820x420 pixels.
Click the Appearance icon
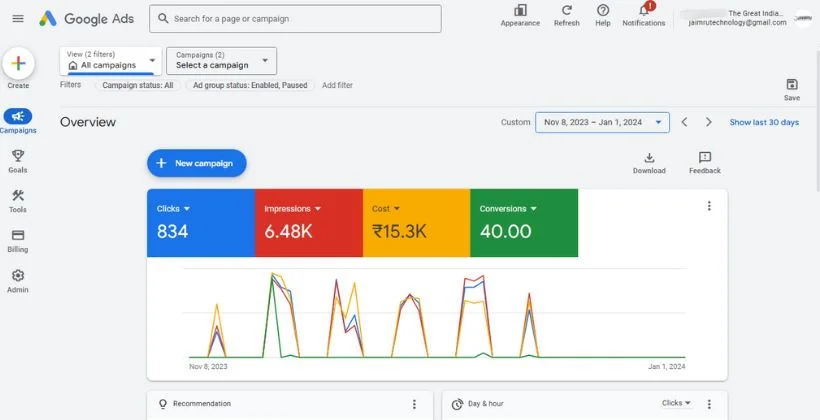tap(520, 12)
